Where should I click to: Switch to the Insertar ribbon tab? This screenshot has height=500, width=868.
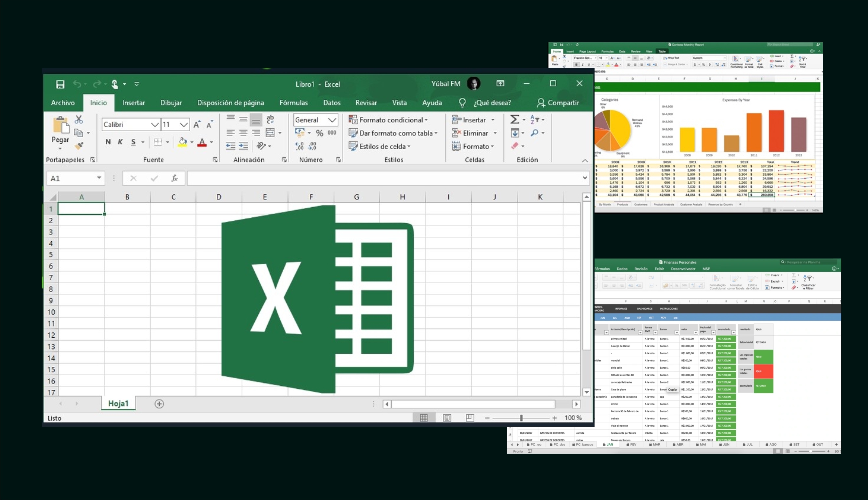134,103
